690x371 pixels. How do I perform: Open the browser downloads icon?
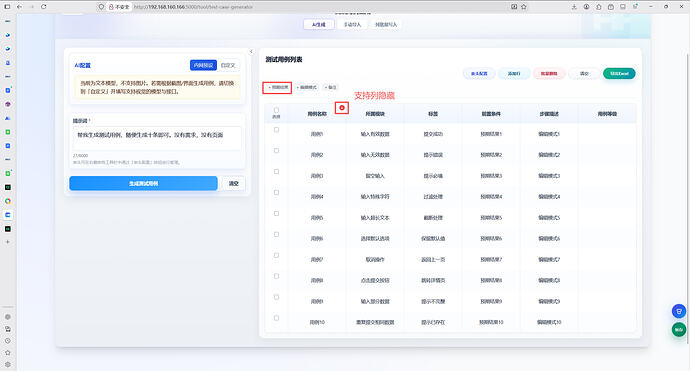point(574,7)
